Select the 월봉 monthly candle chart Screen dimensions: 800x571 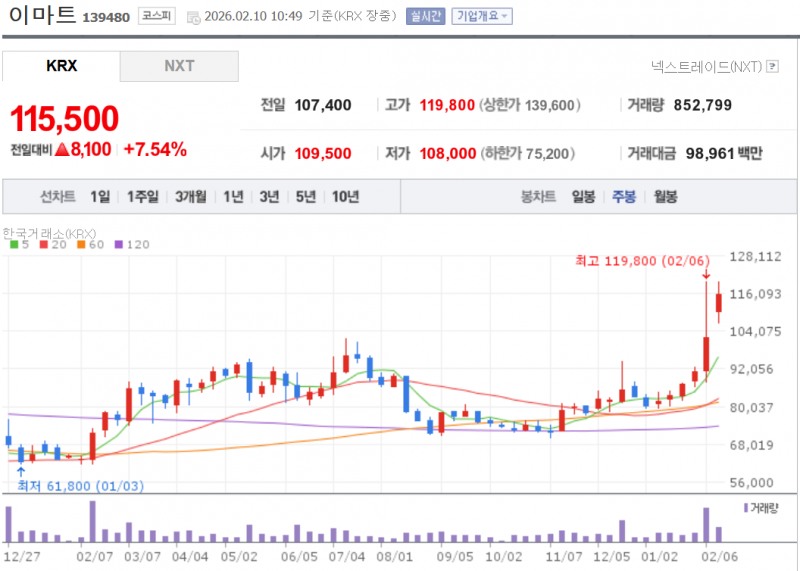click(x=665, y=196)
